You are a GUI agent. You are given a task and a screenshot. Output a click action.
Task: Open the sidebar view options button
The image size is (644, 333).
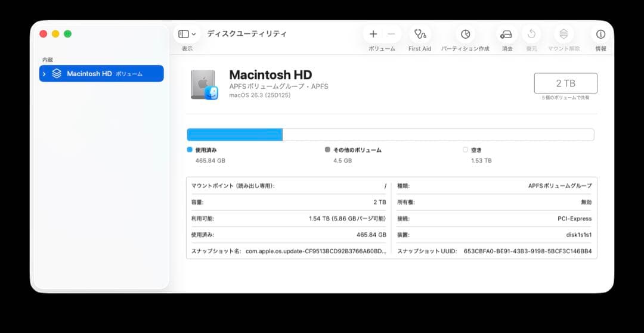187,34
